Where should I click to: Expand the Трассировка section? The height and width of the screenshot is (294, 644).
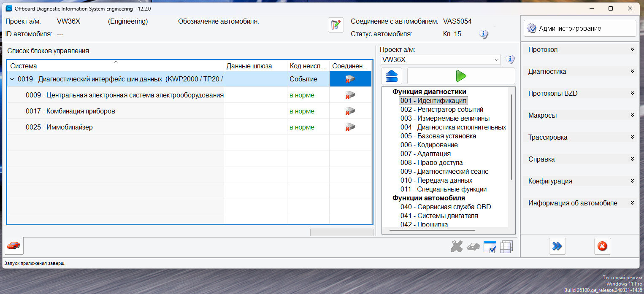581,137
